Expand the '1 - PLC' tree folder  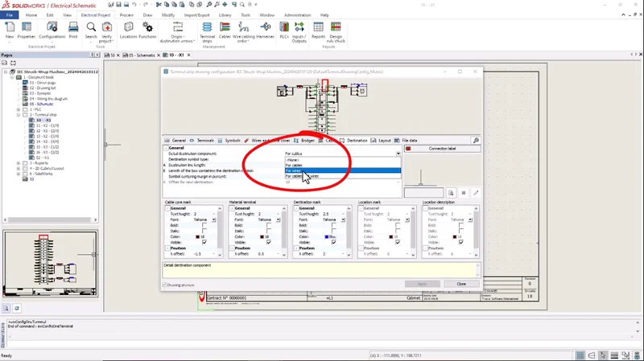(x=19, y=109)
